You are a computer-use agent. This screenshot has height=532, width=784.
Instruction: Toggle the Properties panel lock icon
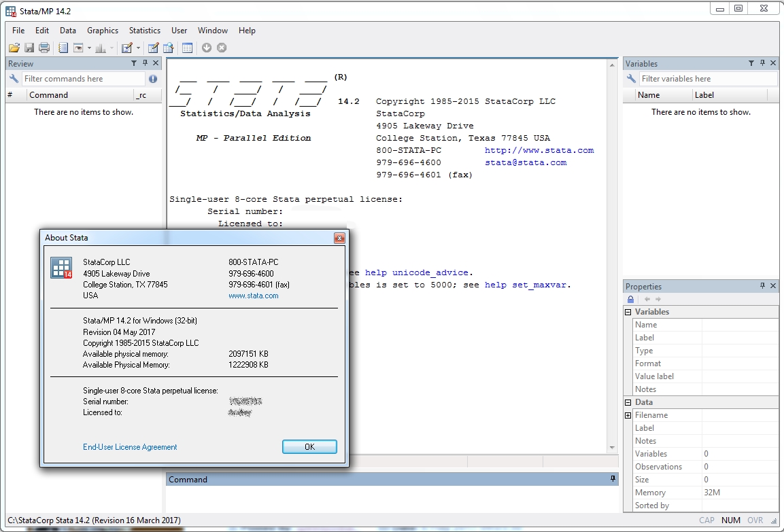630,299
